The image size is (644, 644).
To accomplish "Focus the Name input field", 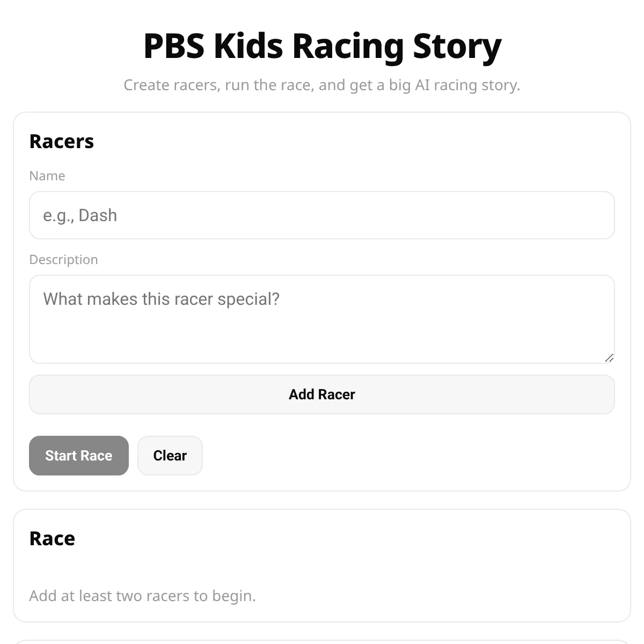I will tap(322, 215).
